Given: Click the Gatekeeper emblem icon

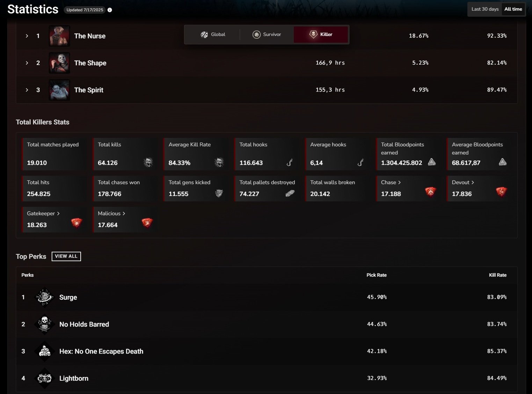Looking at the screenshot, I should [76, 223].
